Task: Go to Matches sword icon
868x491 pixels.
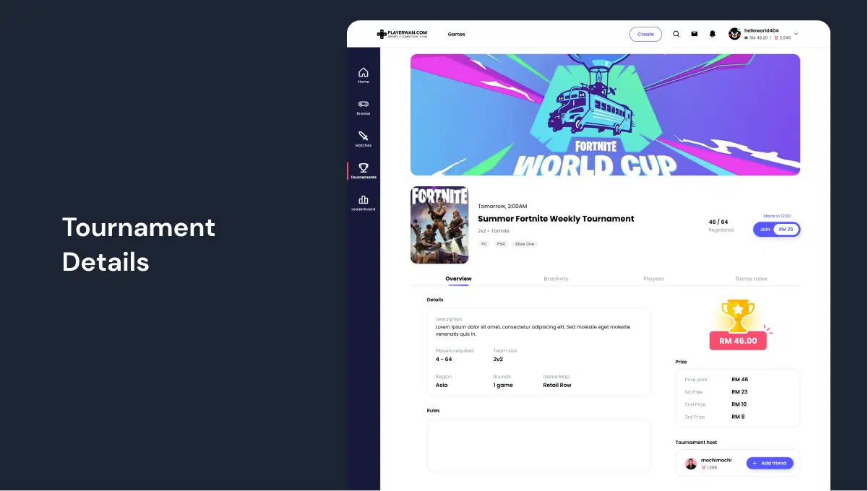Action: tap(364, 136)
